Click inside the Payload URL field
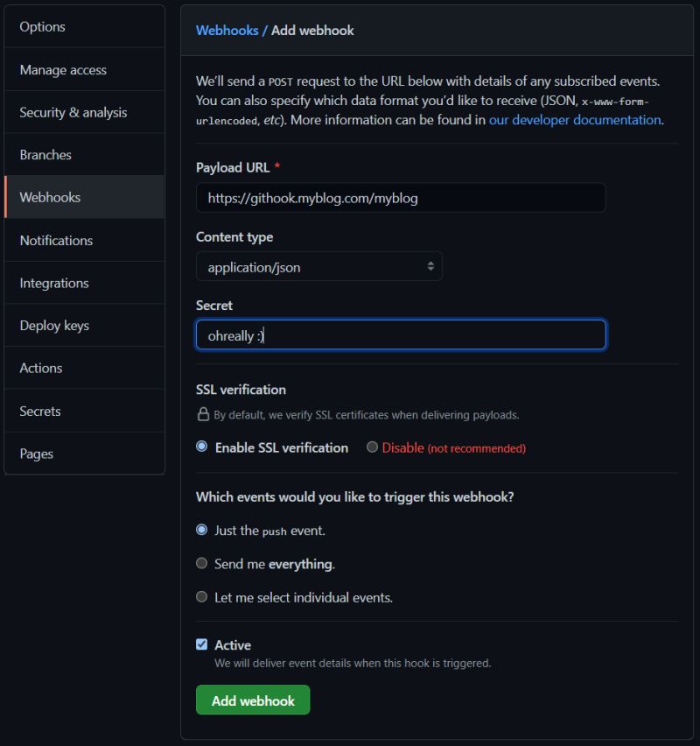This screenshot has height=746, width=700. coord(400,198)
